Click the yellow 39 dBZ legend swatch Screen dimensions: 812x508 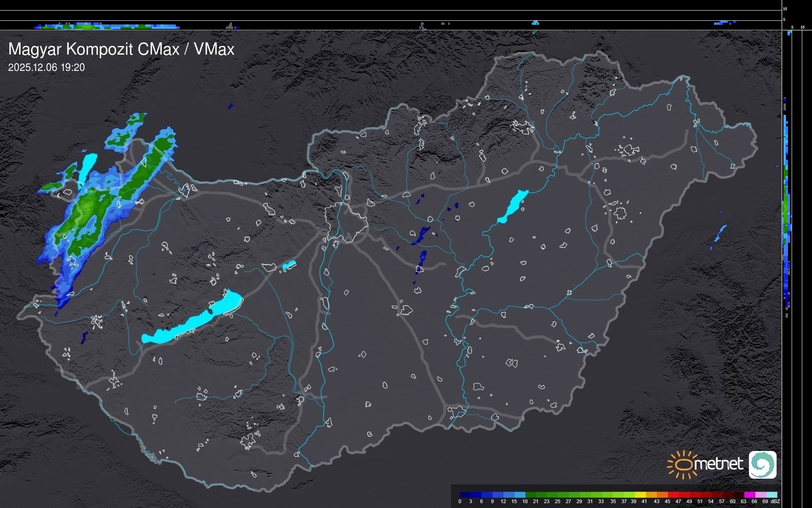pos(640,495)
